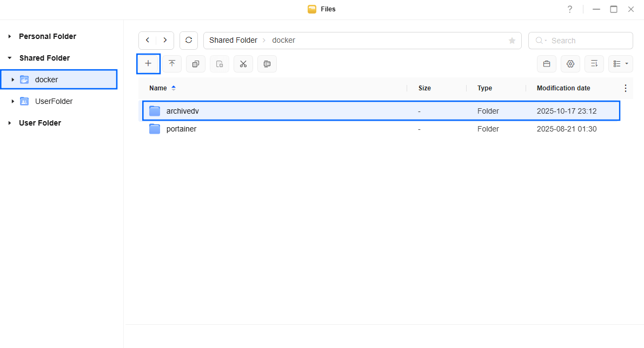
Task: Refresh the current folder listing
Action: coord(189,41)
